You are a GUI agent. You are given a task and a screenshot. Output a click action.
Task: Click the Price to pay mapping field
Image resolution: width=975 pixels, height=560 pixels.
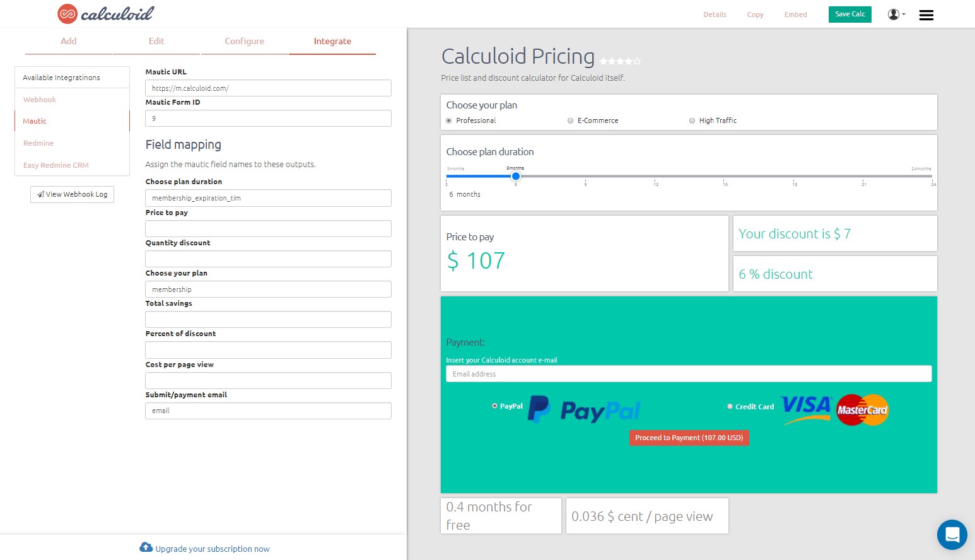pyautogui.click(x=268, y=228)
